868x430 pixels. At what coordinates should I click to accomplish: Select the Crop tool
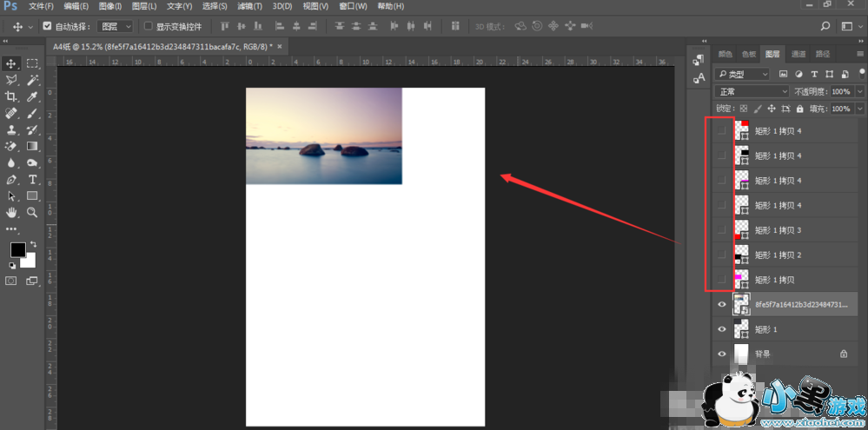11,96
